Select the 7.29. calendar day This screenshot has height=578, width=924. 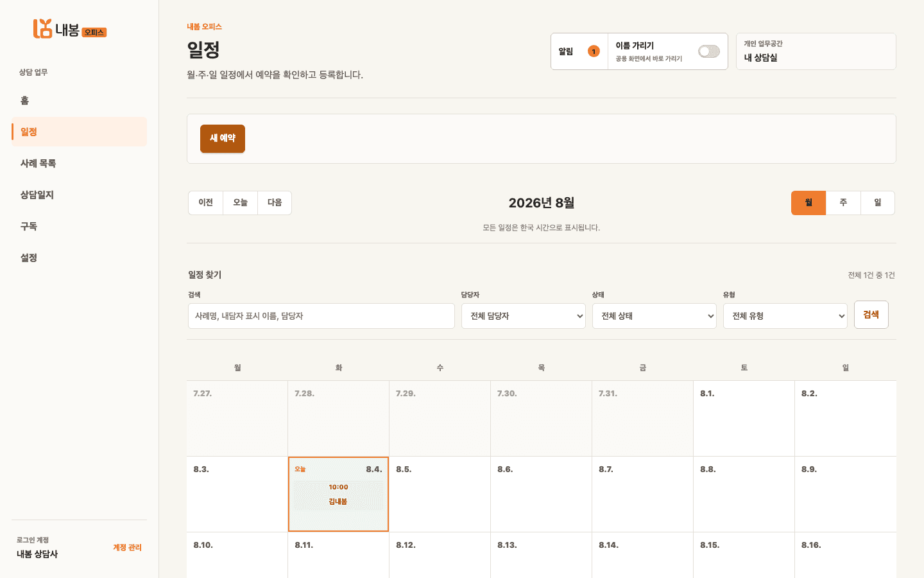(440, 419)
